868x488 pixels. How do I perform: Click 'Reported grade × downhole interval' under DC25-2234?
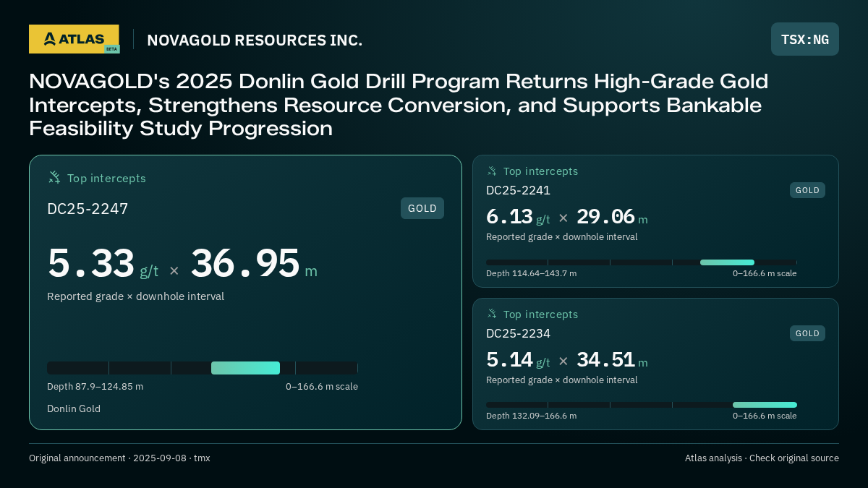point(561,380)
